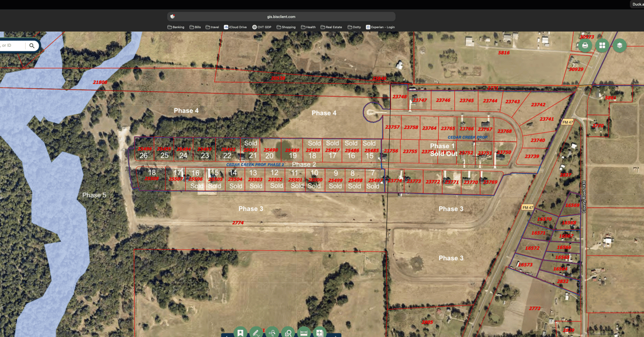Open the iCloud Drive bookmark
The image size is (644, 337).
(235, 27)
